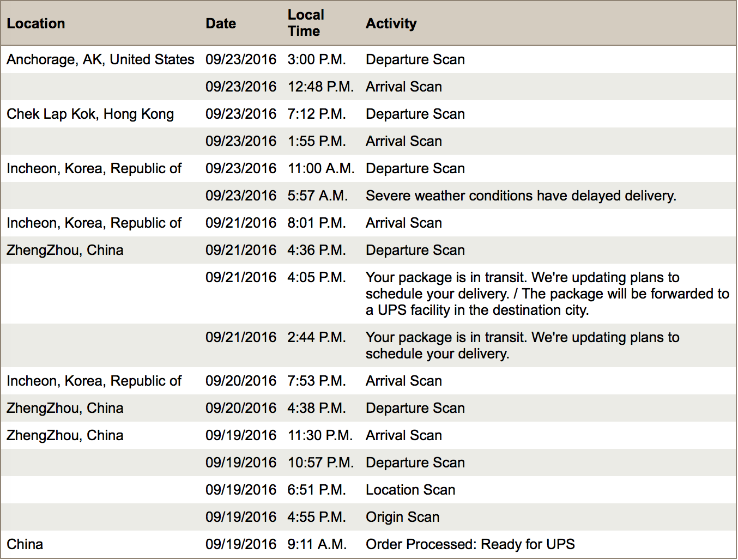Select the 11:00 A.M. time cell
This screenshot has width=738, height=560.
321,168
